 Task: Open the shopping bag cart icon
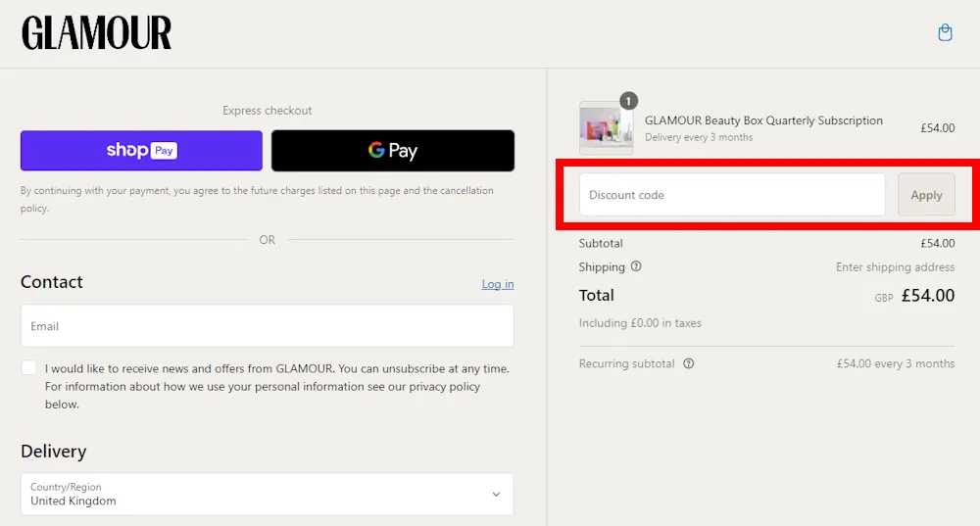(945, 32)
